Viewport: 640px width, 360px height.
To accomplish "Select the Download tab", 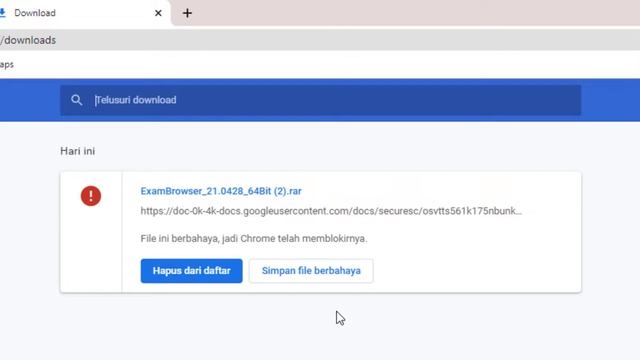I will coord(84,13).
